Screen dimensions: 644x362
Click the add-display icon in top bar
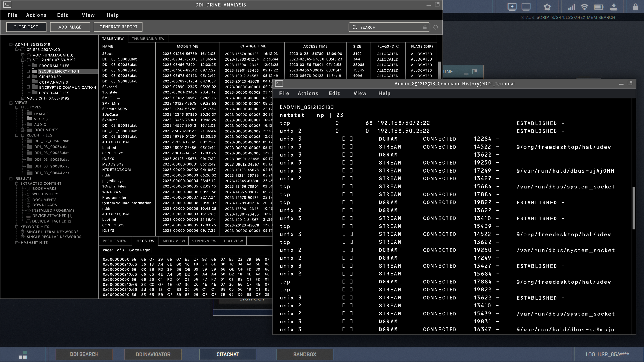512,7
